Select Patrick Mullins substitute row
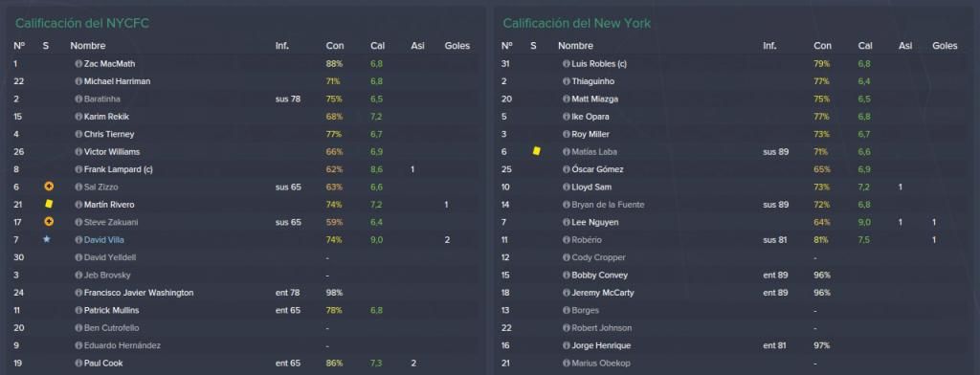The image size is (980, 375). coord(247,311)
